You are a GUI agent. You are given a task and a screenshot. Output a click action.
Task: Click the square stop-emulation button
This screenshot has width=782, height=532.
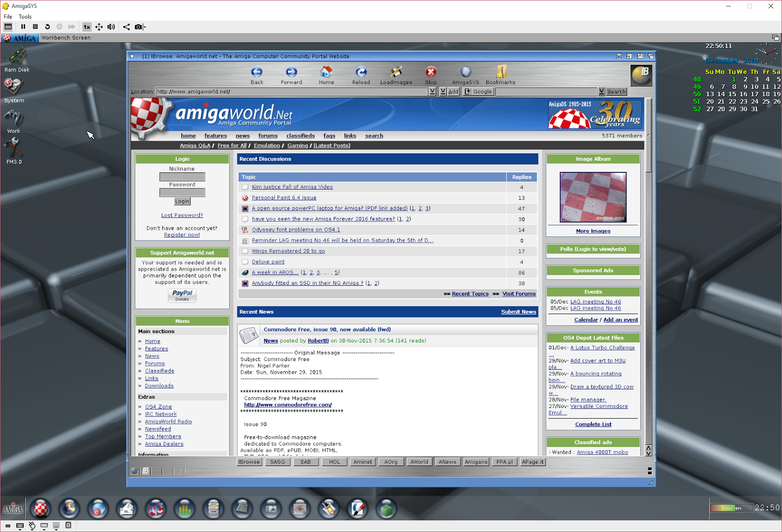pyautogui.click(x=35, y=27)
